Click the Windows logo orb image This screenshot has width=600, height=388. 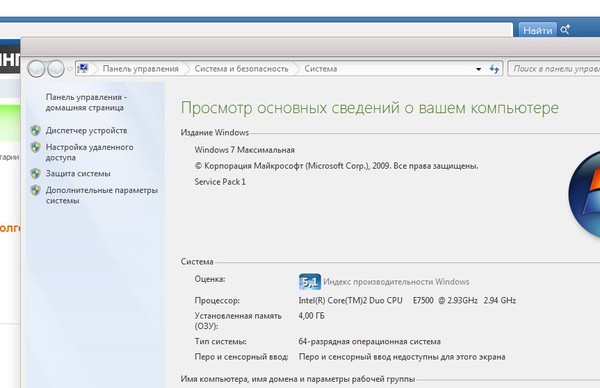584,195
